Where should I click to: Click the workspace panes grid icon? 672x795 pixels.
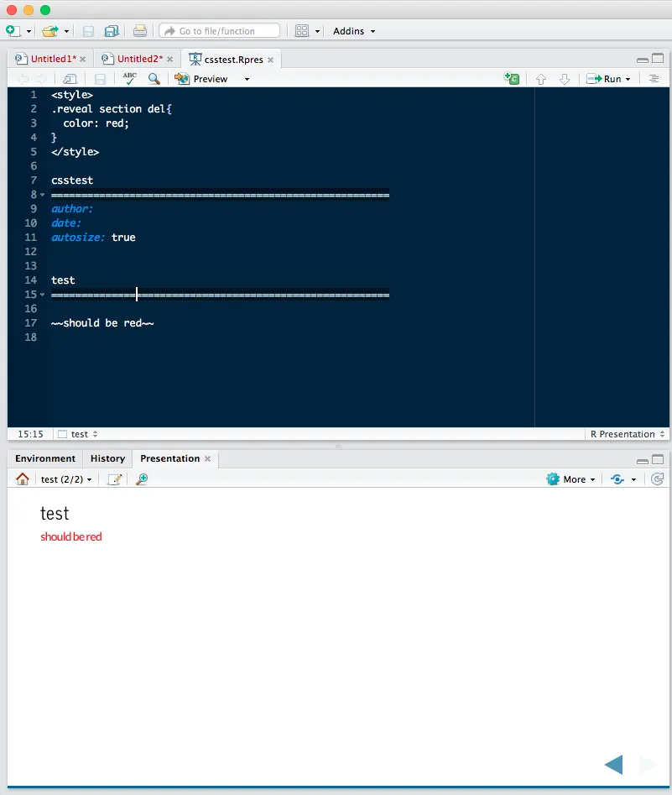[302, 31]
